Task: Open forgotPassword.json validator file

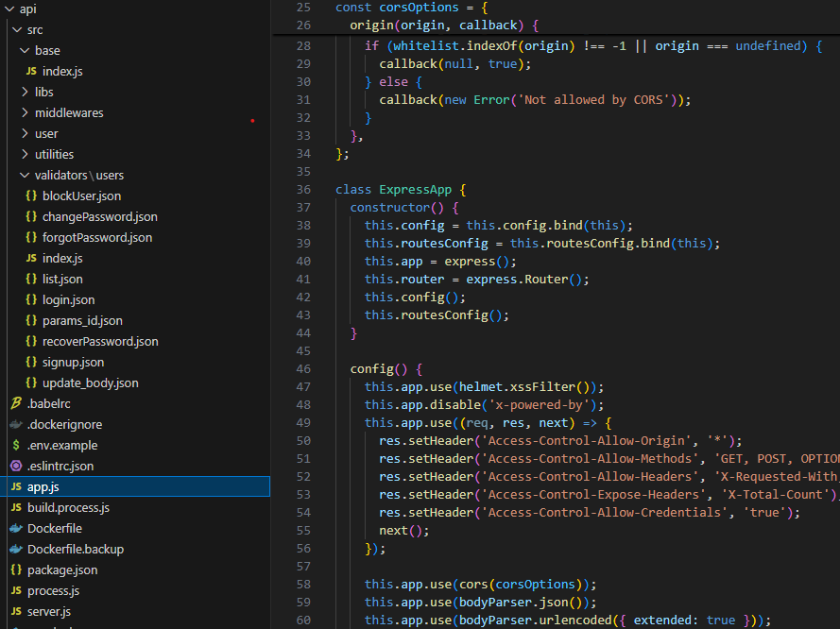Action: (x=96, y=238)
